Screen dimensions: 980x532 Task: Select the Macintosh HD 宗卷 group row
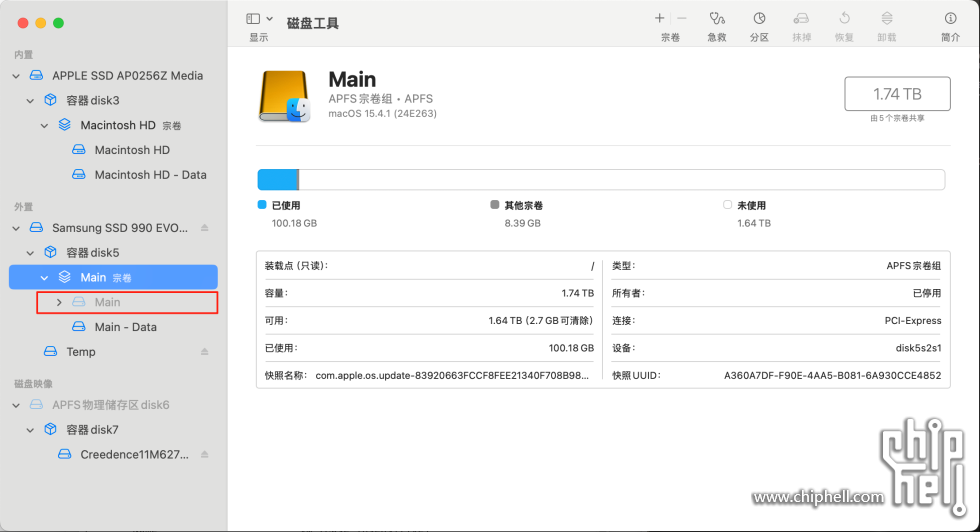(x=113, y=125)
